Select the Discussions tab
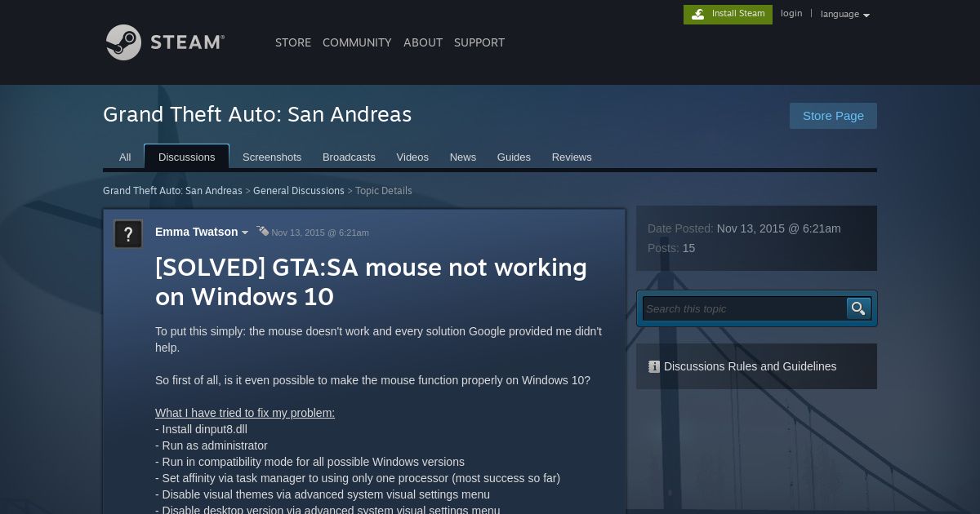The height and width of the screenshot is (514, 980). pos(187,157)
